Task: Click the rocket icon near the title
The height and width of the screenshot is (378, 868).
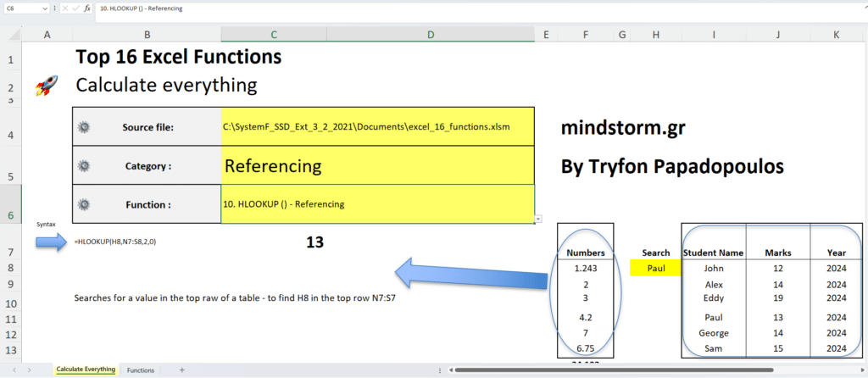Action: point(47,86)
